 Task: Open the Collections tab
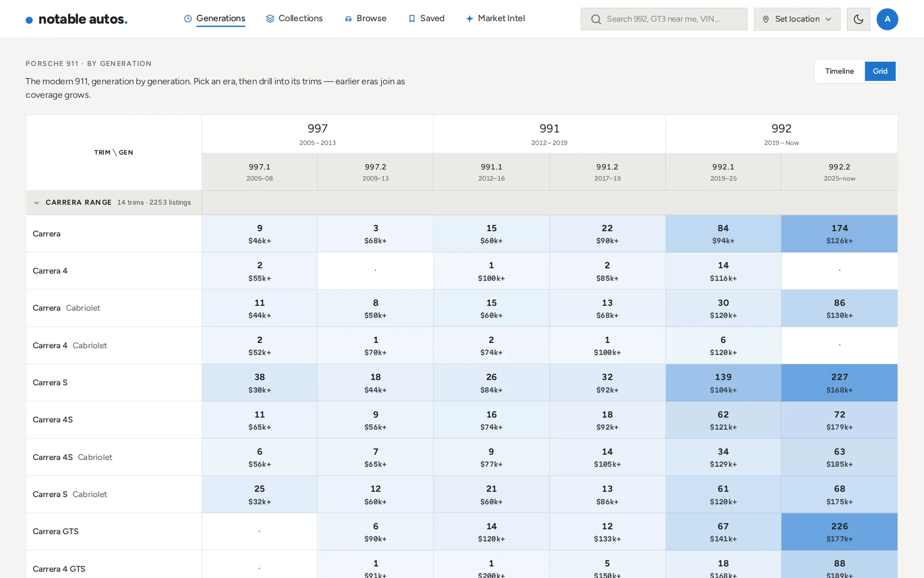[x=294, y=19]
